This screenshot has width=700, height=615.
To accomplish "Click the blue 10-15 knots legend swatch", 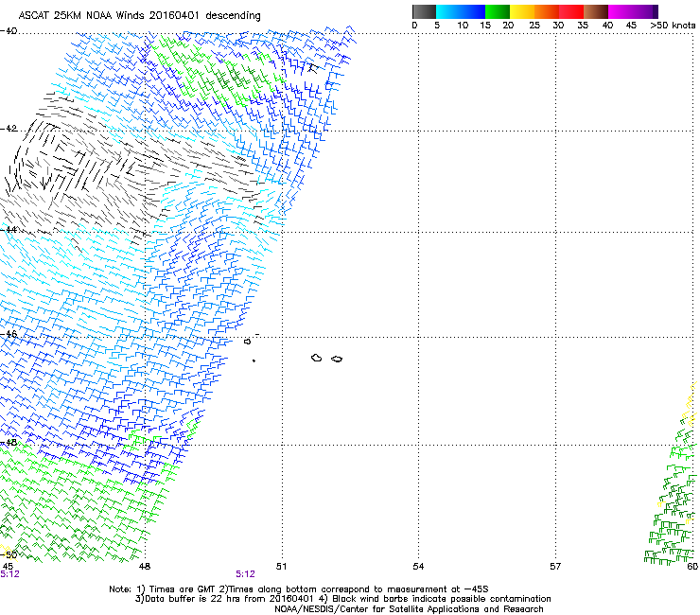I will [473, 11].
